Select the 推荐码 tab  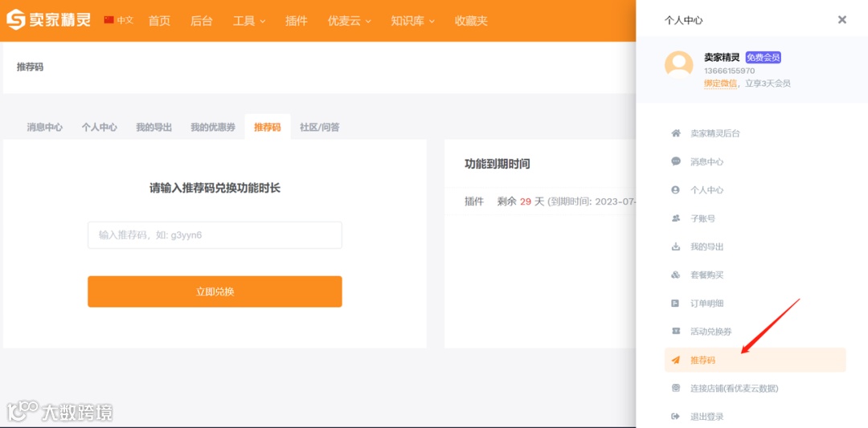(x=268, y=127)
